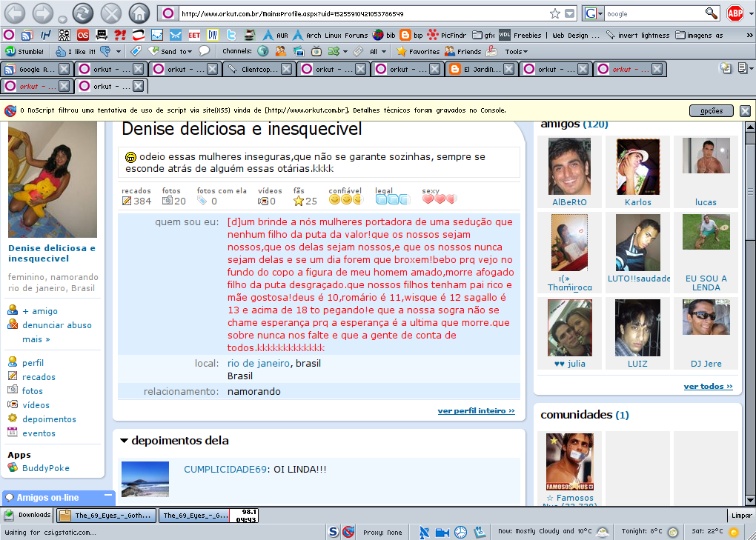Click the Proxy: None status item
Screen dimensions: 756x540
[382, 533]
